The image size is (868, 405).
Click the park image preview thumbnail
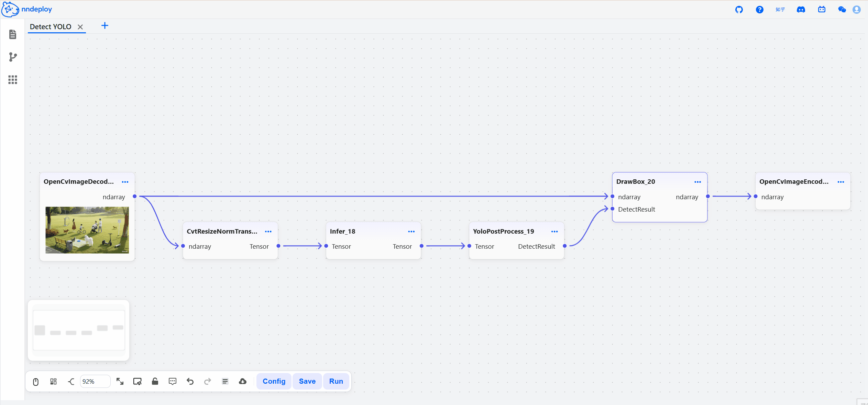pyautogui.click(x=87, y=230)
